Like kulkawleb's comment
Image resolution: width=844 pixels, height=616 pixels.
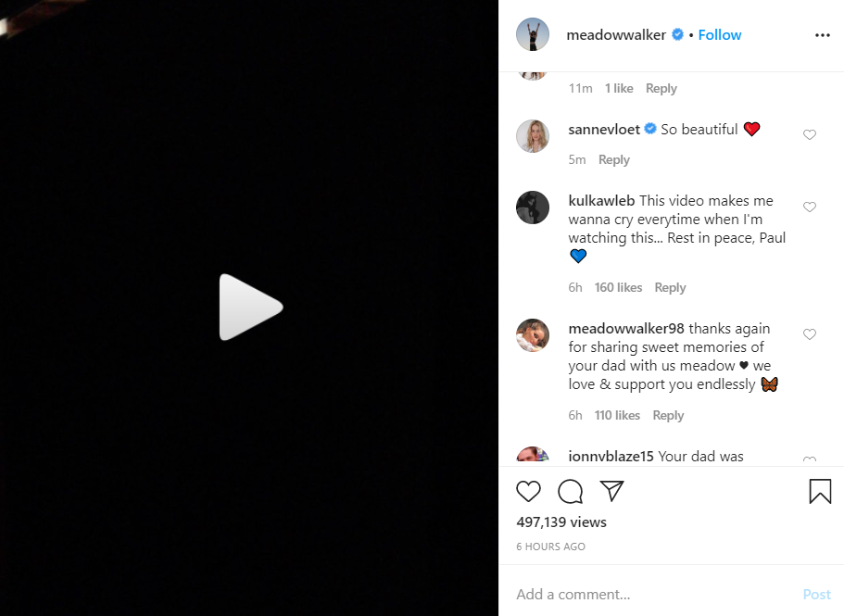point(810,207)
